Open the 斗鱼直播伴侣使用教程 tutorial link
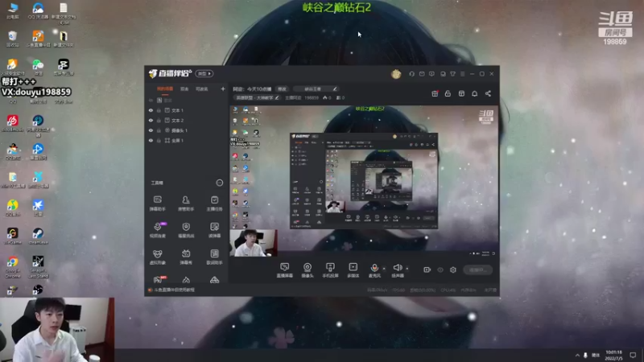The width and height of the screenshot is (644, 362). tap(174, 290)
